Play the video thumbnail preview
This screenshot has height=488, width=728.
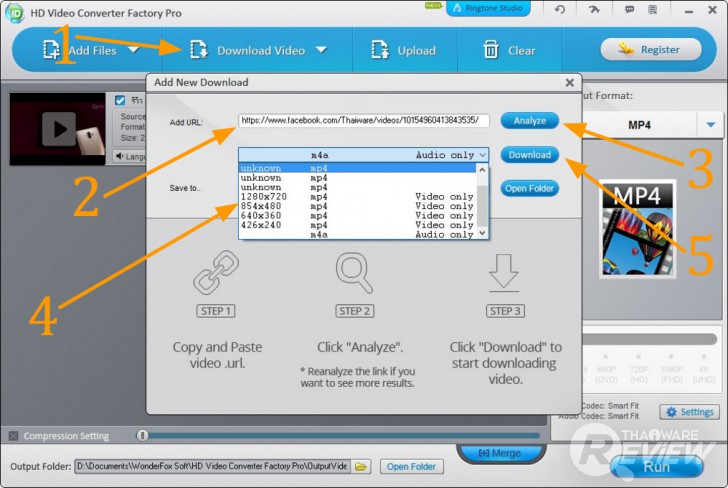coord(59,129)
